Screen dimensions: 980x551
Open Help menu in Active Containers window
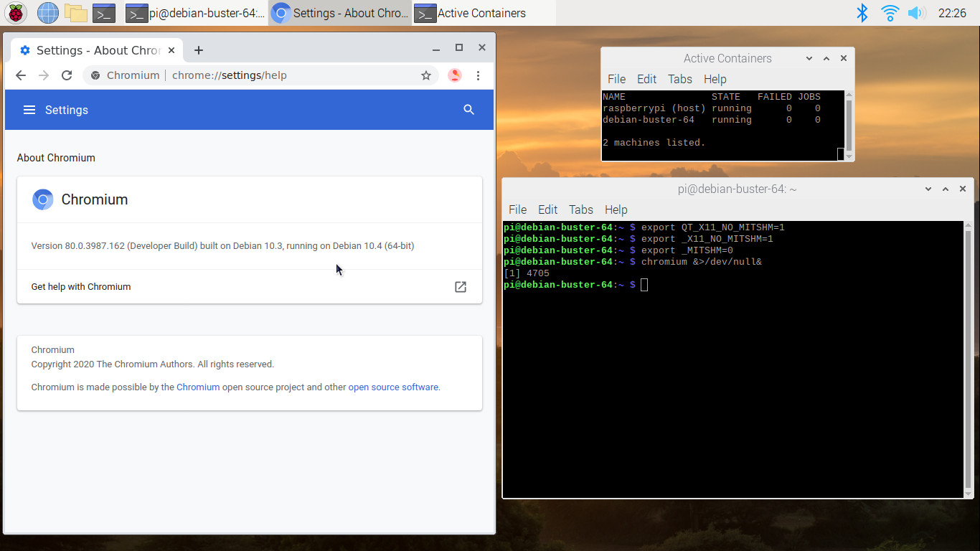click(715, 79)
